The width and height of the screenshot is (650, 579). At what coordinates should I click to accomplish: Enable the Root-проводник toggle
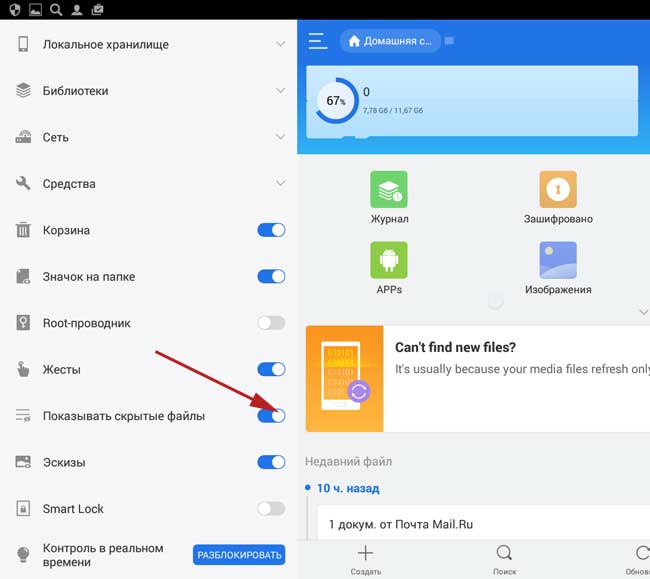pyautogui.click(x=271, y=323)
